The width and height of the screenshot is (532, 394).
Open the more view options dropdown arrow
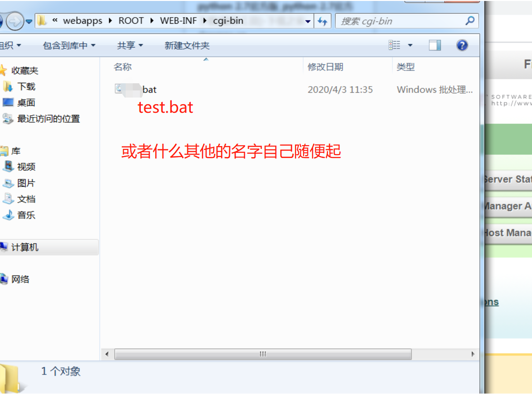[x=410, y=45]
